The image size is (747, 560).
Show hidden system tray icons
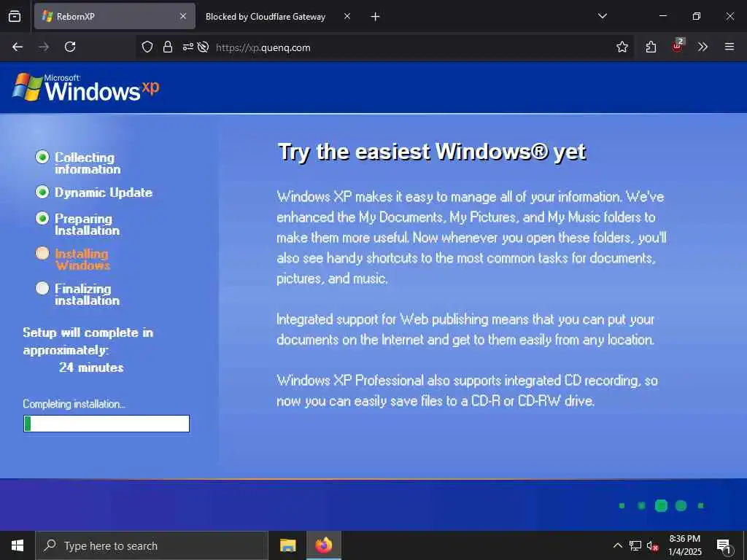pyautogui.click(x=617, y=545)
